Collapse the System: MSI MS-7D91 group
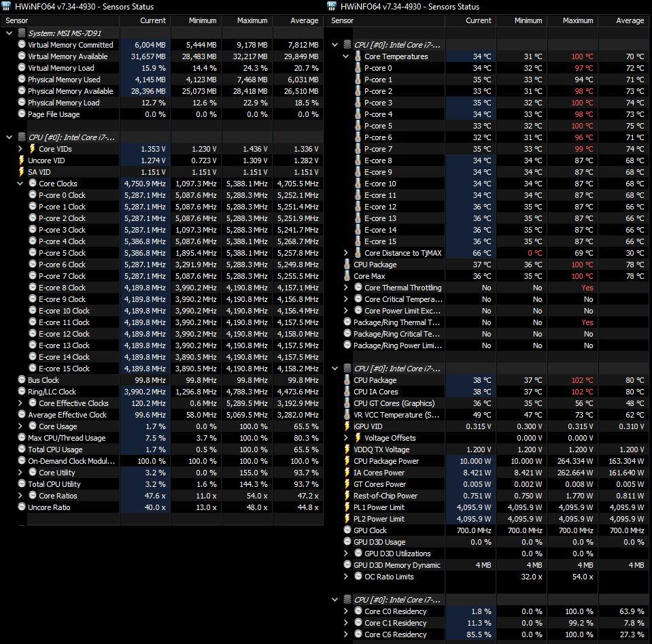The width and height of the screenshot is (652, 644). point(9,33)
